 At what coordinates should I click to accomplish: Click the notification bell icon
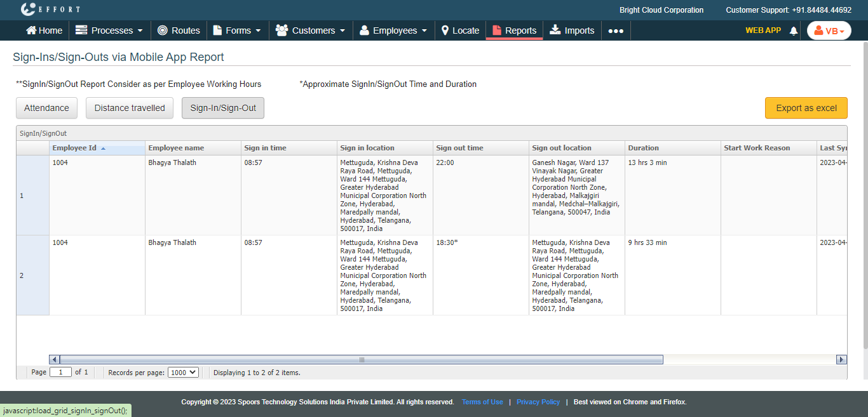(x=793, y=30)
